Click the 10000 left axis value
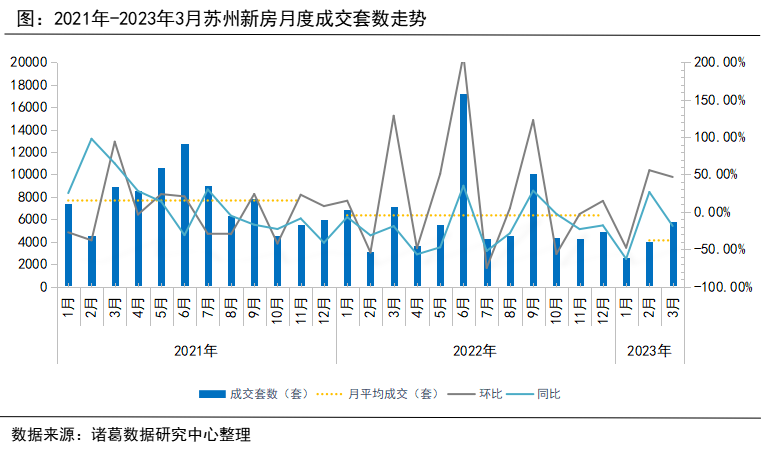 tap(29, 175)
